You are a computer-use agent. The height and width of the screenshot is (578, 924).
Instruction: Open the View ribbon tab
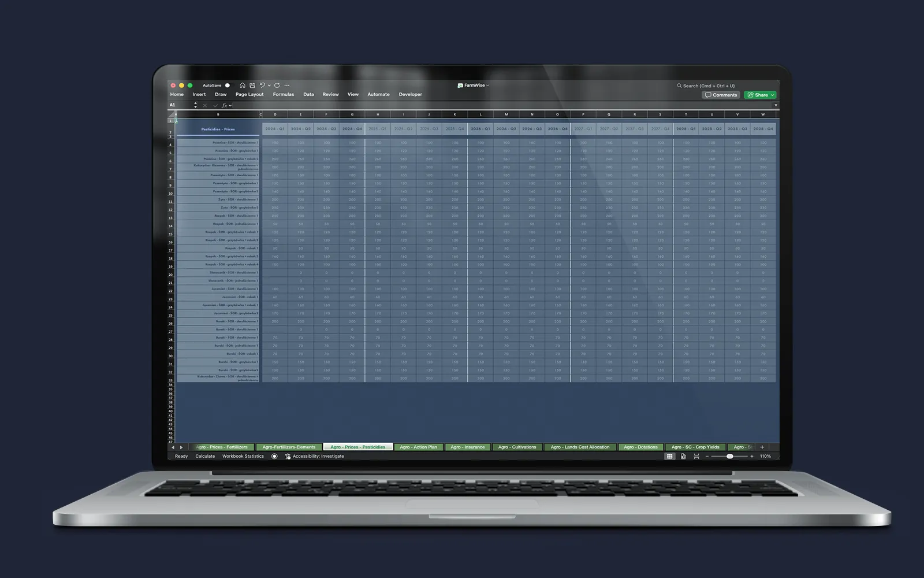click(353, 94)
